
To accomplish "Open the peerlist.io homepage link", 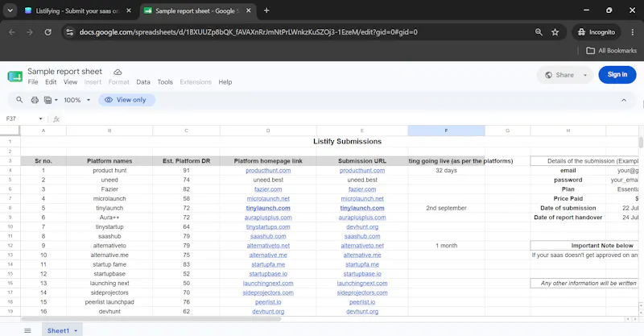I will tap(268, 302).
